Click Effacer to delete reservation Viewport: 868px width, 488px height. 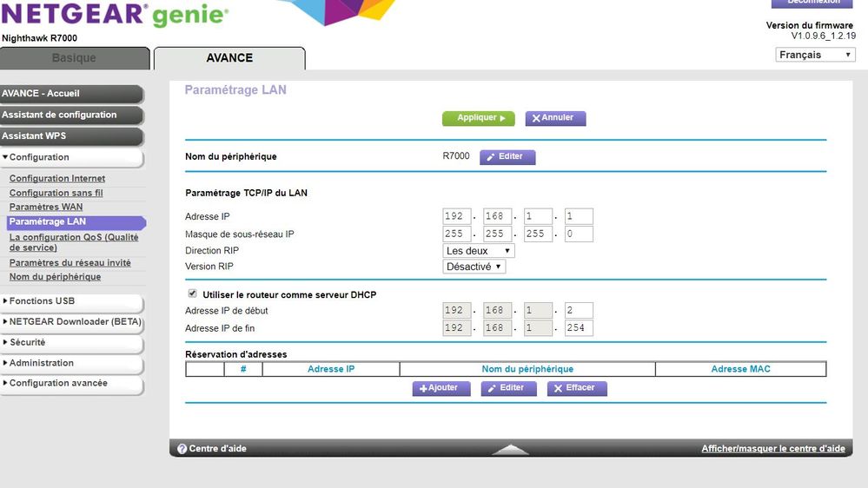tap(577, 388)
